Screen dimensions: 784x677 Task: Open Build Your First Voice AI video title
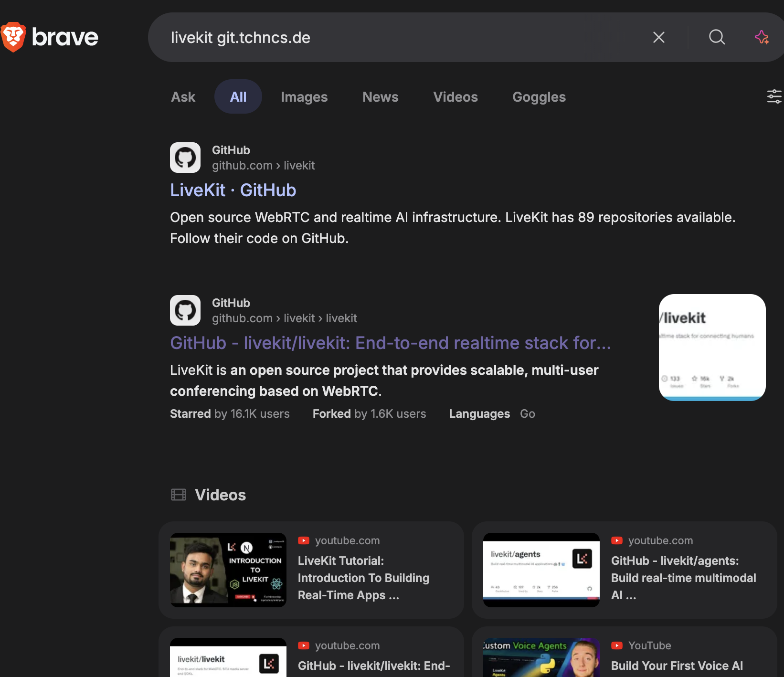677,666
